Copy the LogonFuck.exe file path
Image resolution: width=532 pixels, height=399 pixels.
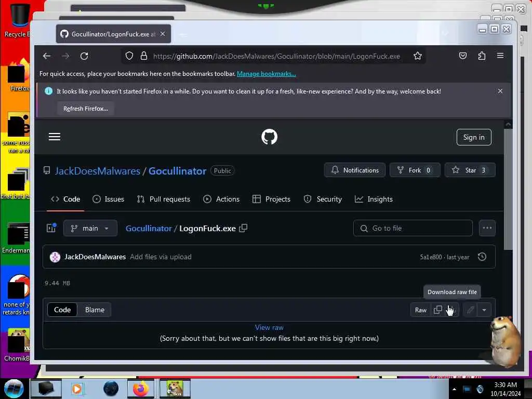pos(243,228)
